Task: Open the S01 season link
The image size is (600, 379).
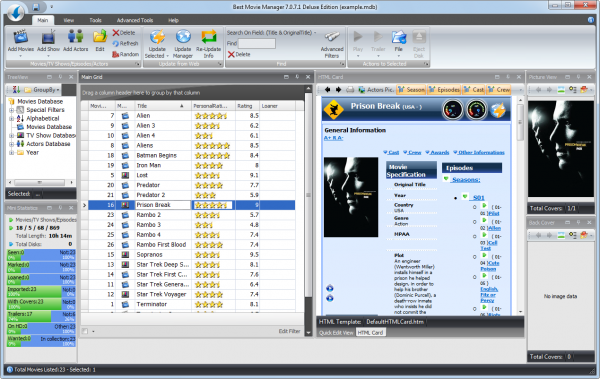Action: pos(479,198)
